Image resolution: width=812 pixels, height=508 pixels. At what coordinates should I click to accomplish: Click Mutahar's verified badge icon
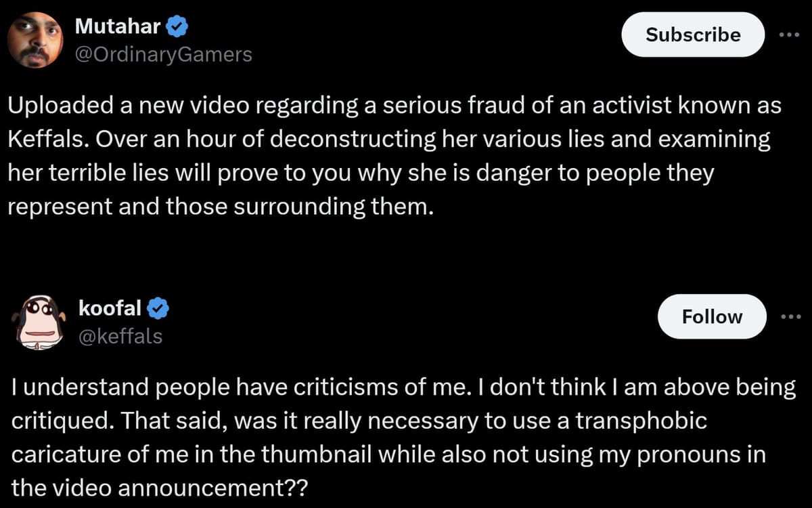click(175, 26)
